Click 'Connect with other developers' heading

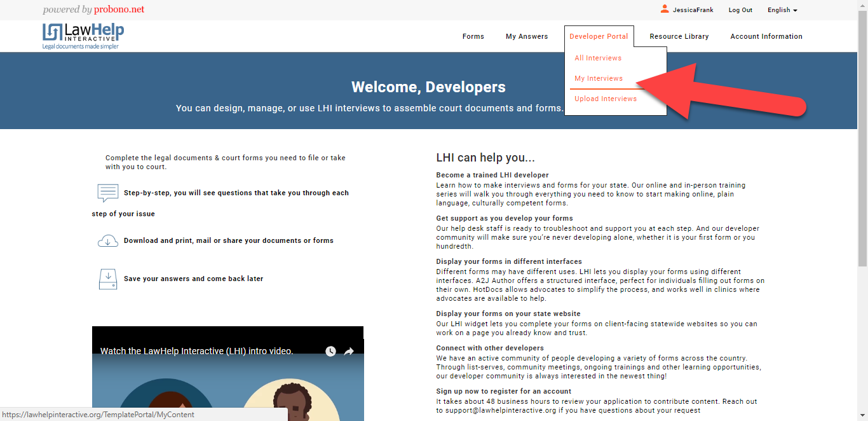490,348
